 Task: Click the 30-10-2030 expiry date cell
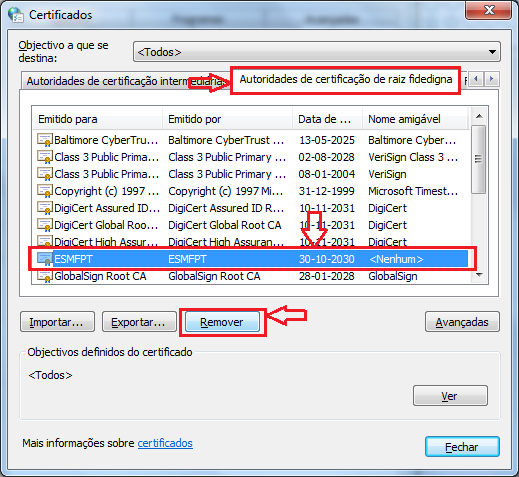pos(327,259)
